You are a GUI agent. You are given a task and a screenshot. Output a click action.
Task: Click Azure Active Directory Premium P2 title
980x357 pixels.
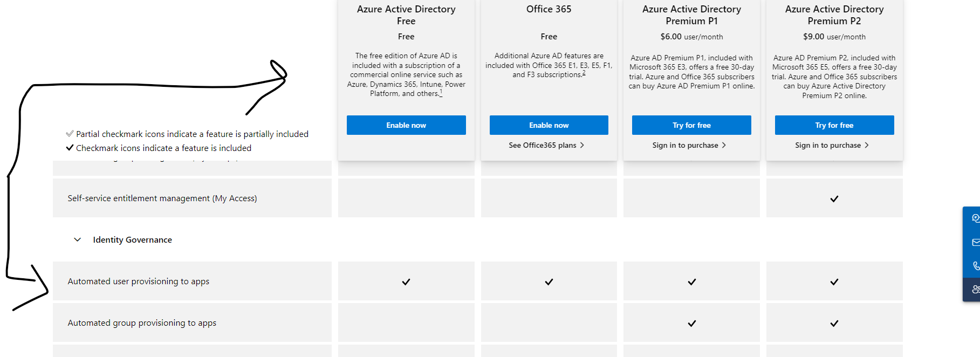[834, 15]
